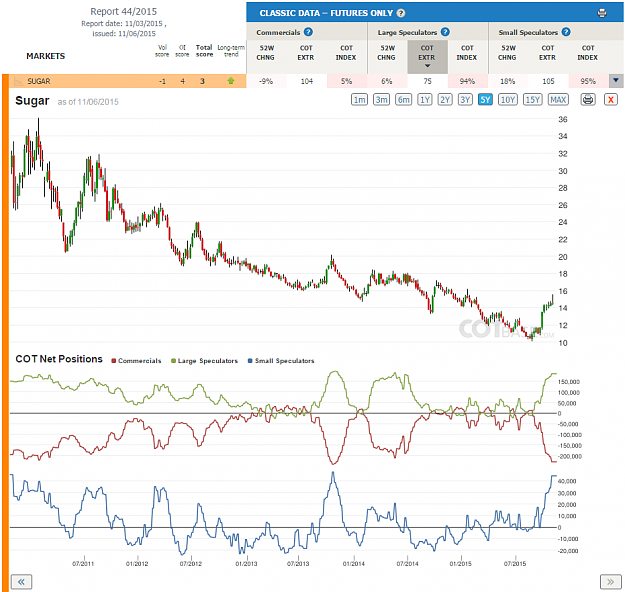The width and height of the screenshot is (625, 592).
Task: Open Commercials help question icon
Action: click(x=308, y=32)
